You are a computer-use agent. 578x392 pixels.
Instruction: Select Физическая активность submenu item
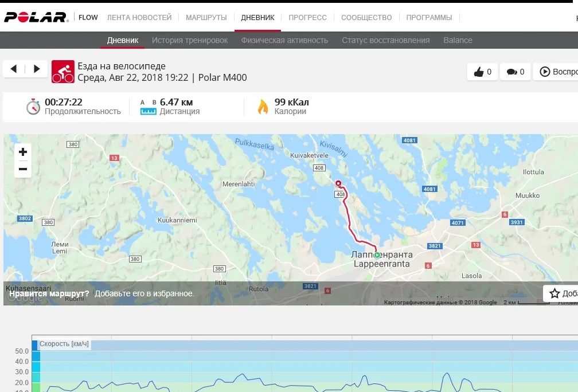click(284, 40)
